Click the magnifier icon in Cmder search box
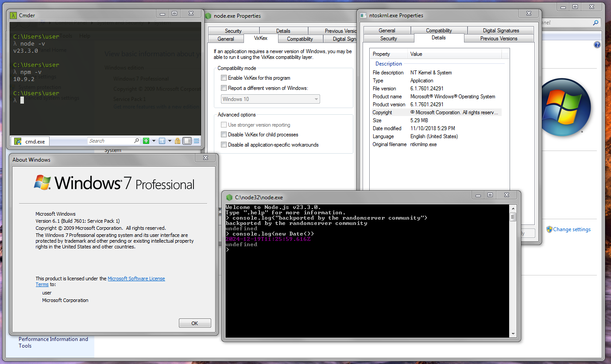This screenshot has height=364, width=611. coord(136,141)
